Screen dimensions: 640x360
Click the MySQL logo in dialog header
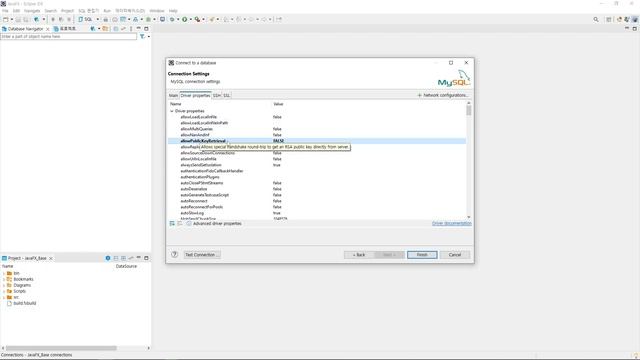click(x=454, y=78)
